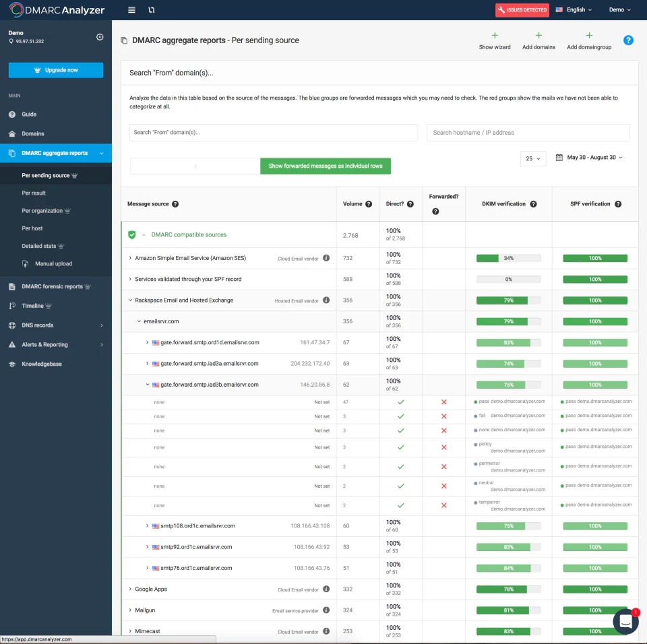Open the account settings gear icon
This screenshot has height=644, width=647.
(100, 37)
